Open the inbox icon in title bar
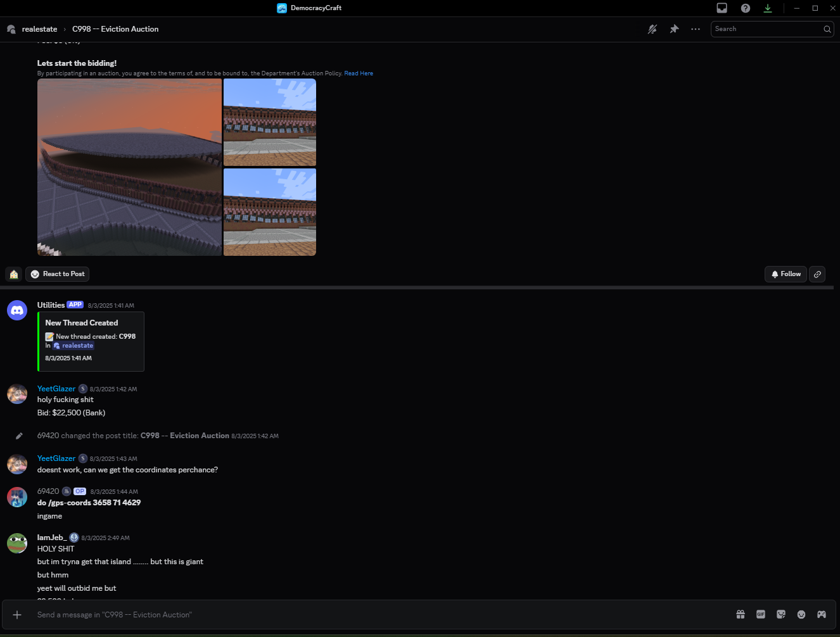 pyautogui.click(x=722, y=8)
